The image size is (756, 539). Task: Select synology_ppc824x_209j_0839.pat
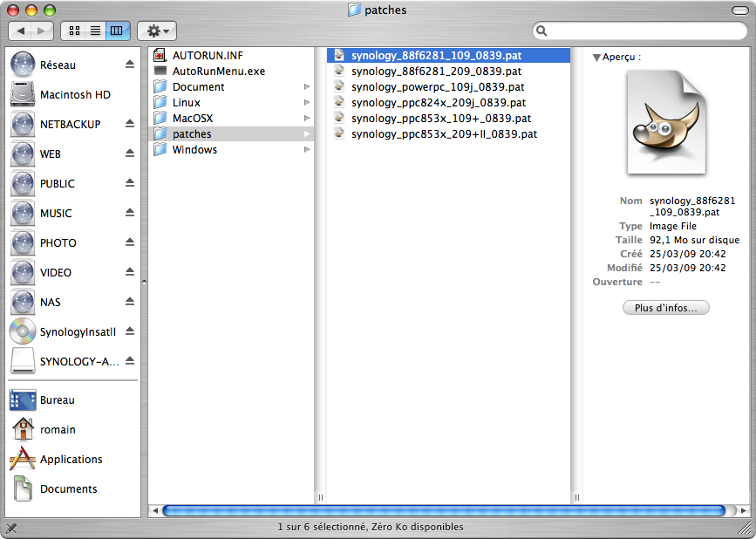(x=448, y=103)
